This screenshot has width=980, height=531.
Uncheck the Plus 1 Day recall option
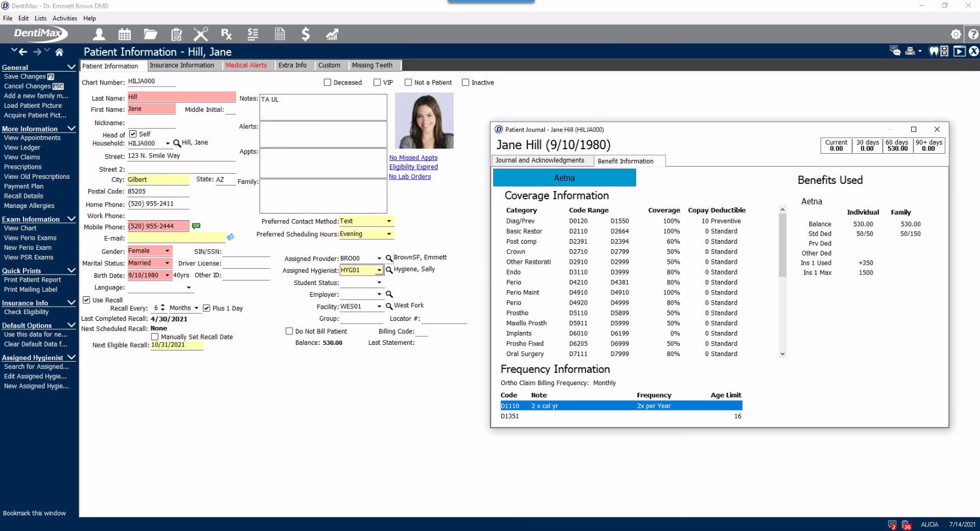click(x=206, y=307)
